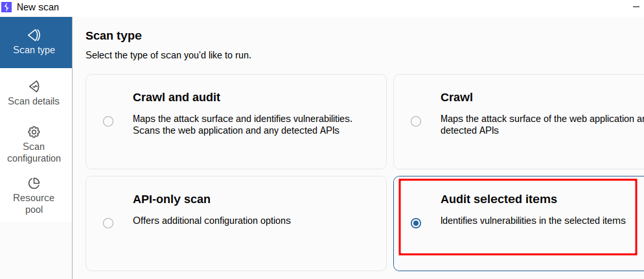Click 'Select the type of scan' instruction text

point(168,55)
